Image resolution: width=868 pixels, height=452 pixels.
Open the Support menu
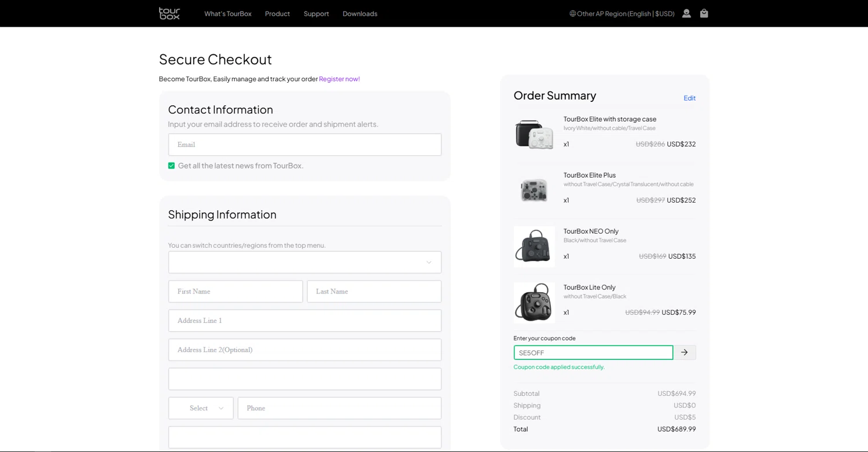[x=316, y=13]
